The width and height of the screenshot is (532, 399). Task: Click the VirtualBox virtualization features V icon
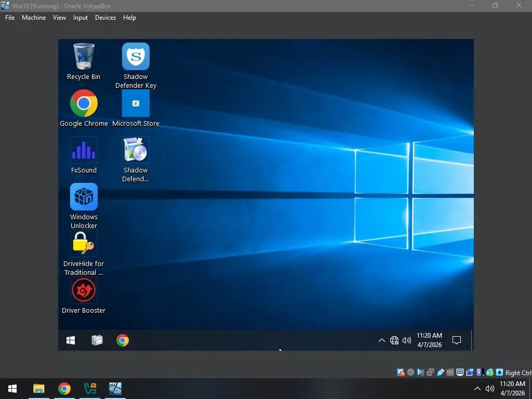point(480,373)
